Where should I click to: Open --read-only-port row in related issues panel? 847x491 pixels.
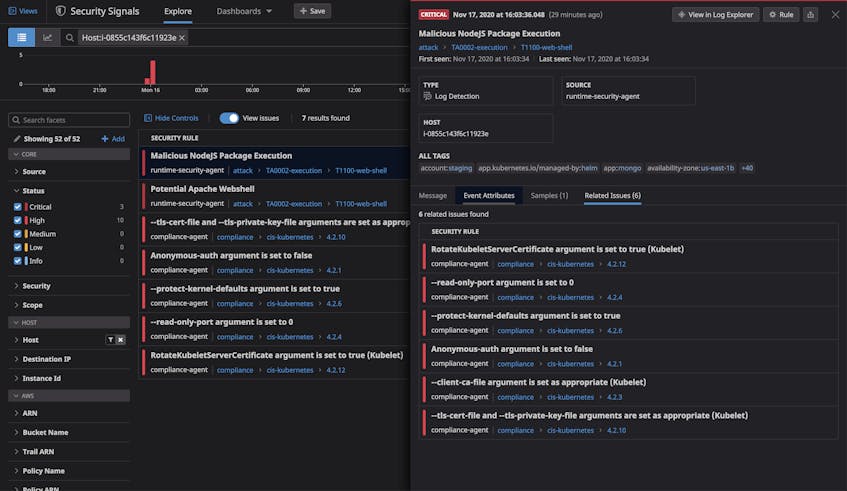(x=629, y=290)
